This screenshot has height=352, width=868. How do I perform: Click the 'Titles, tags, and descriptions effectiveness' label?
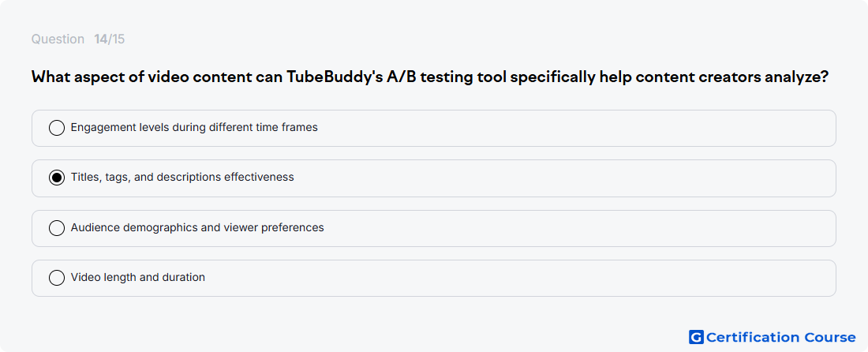tap(182, 177)
